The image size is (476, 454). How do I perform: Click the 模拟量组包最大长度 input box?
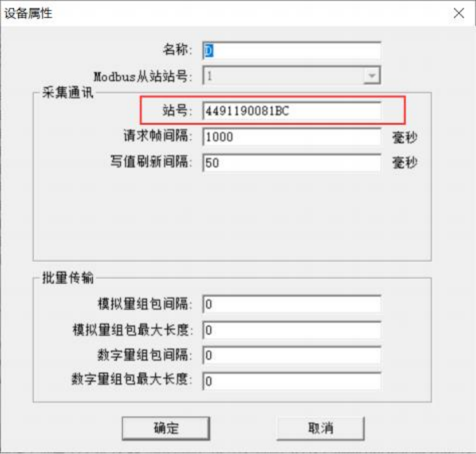tap(292, 330)
